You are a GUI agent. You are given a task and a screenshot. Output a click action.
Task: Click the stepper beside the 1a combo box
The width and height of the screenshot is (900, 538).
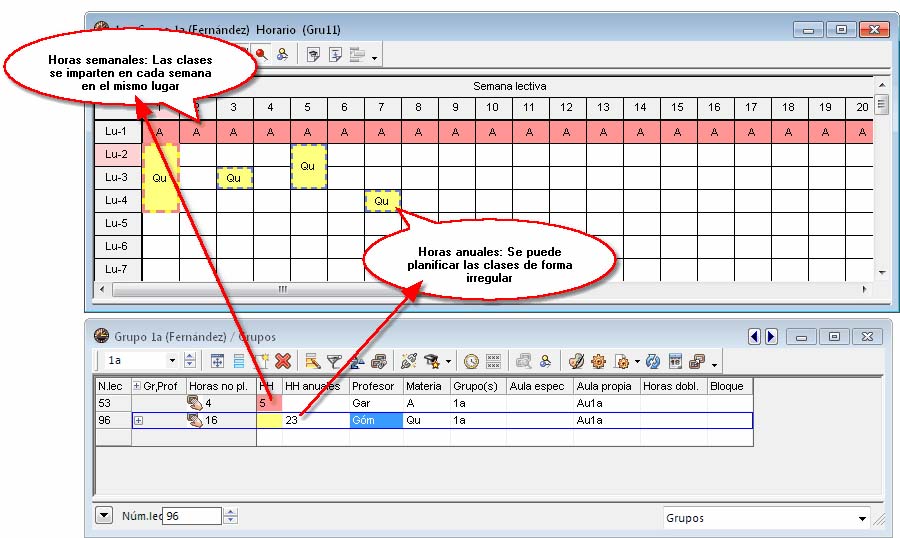pyautogui.click(x=189, y=361)
